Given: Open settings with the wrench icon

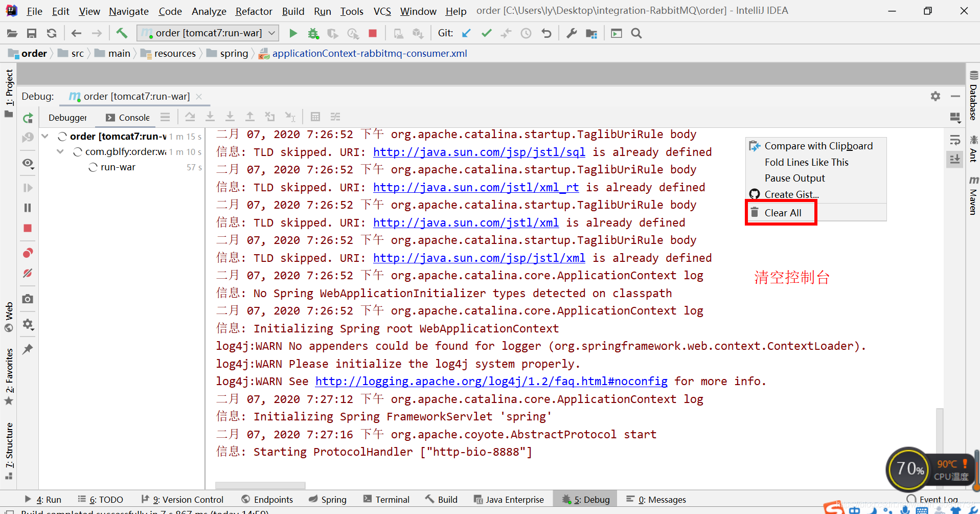Looking at the screenshot, I should pyautogui.click(x=572, y=33).
